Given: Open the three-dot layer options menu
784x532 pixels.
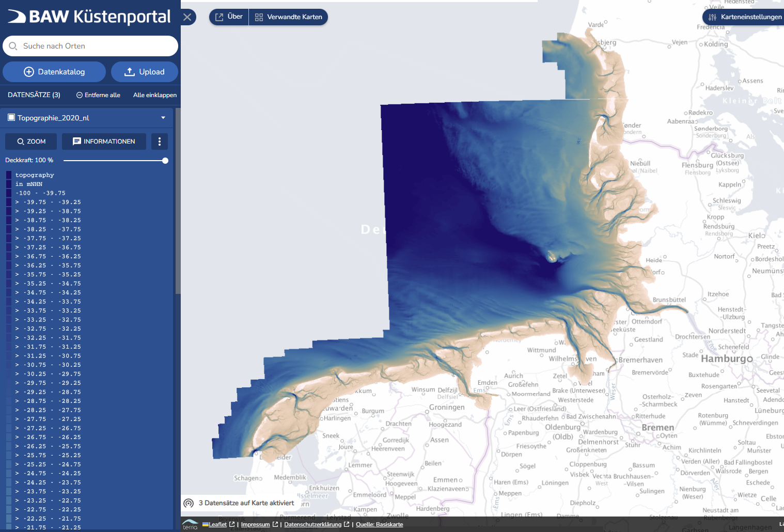Looking at the screenshot, I should click(x=160, y=142).
